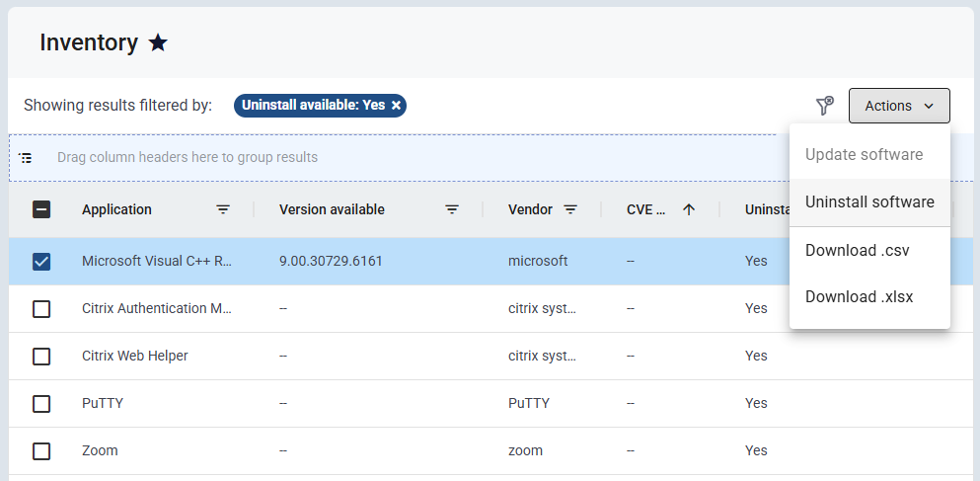Check the Citrix Web Helper row checkbox
The width and height of the screenshot is (980, 481).
(x=41, y=357)
